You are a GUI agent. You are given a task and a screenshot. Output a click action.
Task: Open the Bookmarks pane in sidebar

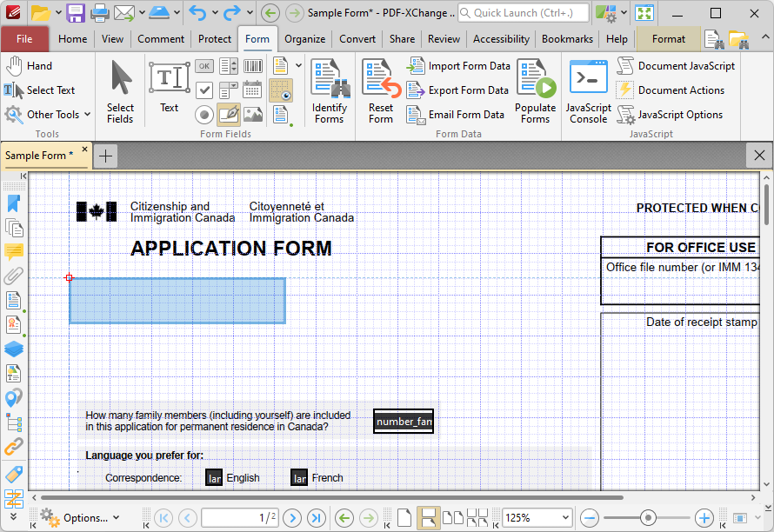coord(13,203)
